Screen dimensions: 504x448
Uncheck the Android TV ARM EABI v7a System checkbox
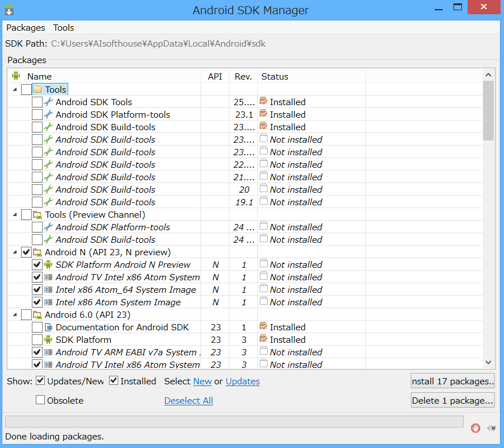pos(38,352)
